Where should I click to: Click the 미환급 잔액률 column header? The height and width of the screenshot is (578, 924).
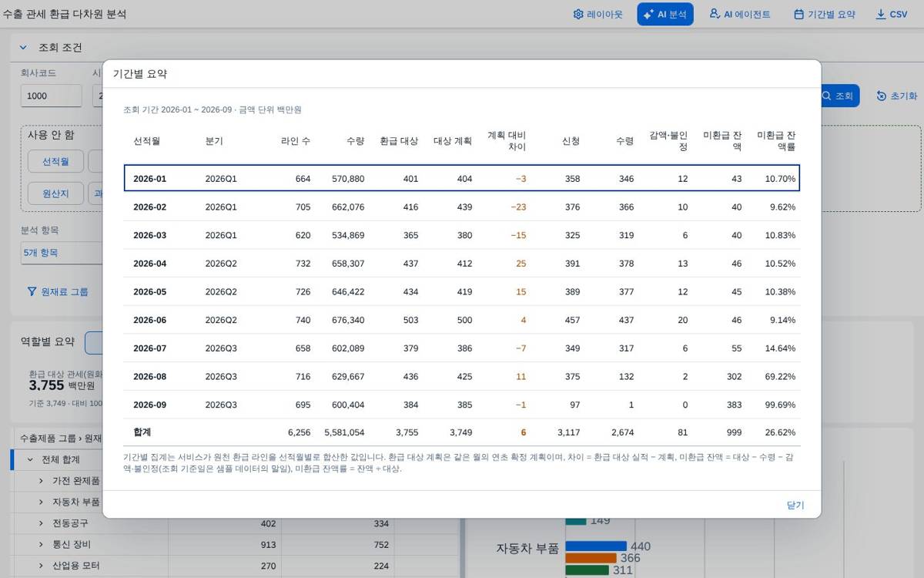[776, 141]
